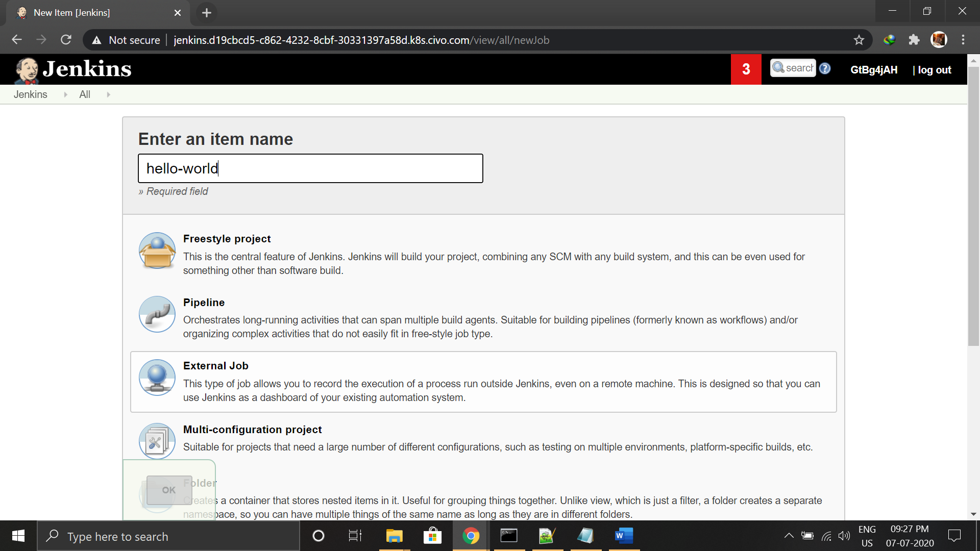
Task: Open the browser extensions puzzle icon
Action: (x=914, y=40)
